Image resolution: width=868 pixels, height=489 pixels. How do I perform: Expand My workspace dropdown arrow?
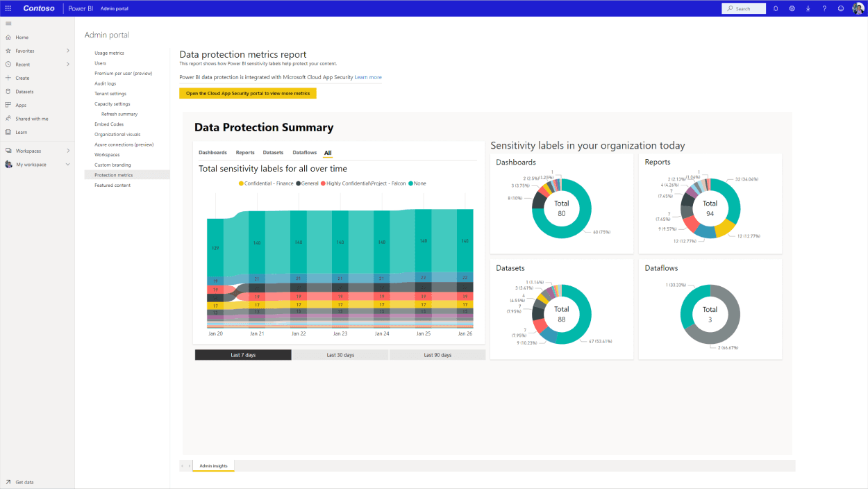pos(67,165)
